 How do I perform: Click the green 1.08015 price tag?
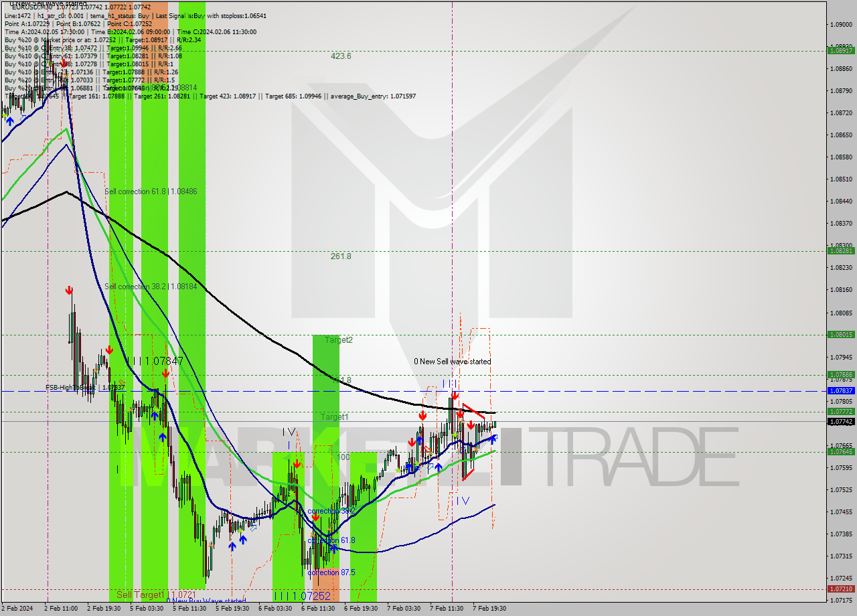[x=841, y=334]
